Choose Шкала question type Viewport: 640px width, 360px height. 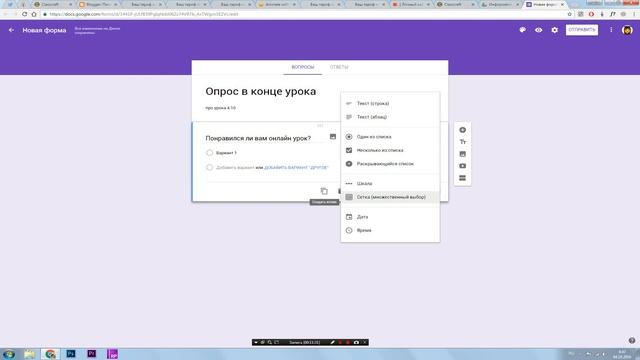[x=390, y=184]
